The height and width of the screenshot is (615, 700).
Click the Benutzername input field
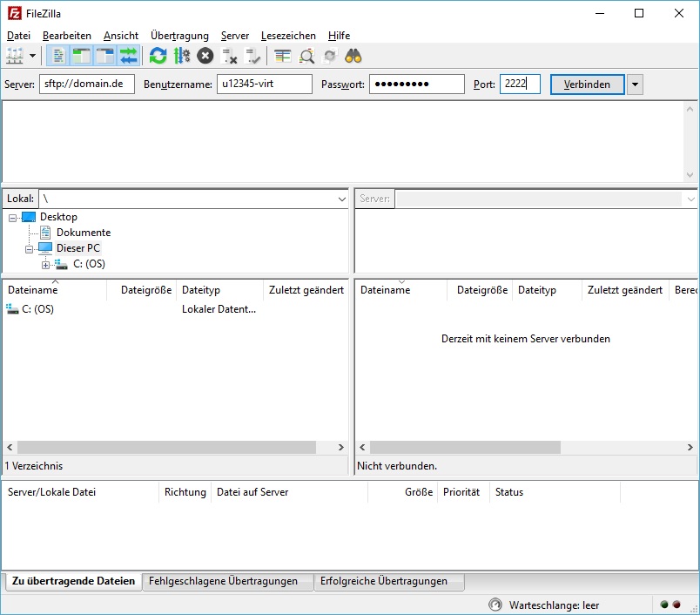(265, 84)
